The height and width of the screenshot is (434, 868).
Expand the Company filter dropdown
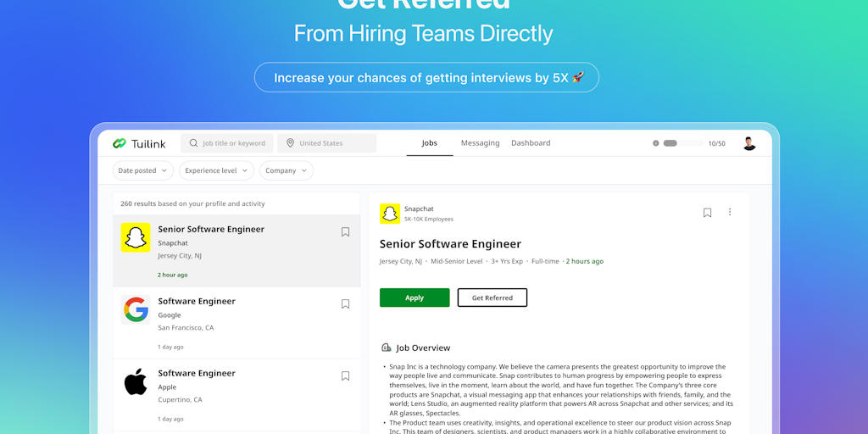[x=287, y=170]
